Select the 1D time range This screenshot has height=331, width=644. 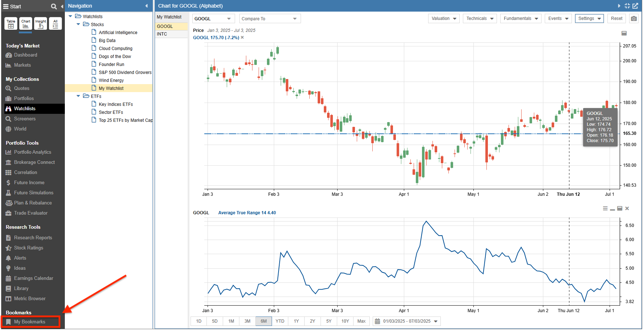click(x=198, y=321)
